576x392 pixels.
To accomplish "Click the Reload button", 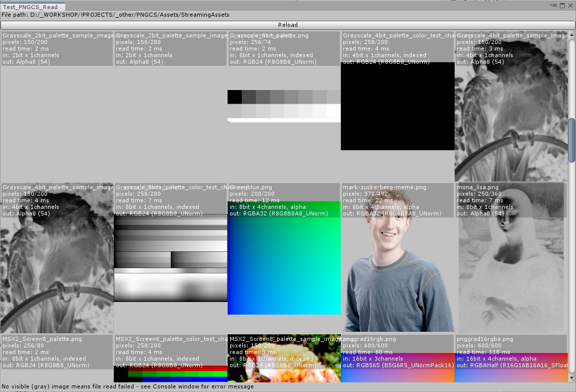I will [x=288, y=25].
